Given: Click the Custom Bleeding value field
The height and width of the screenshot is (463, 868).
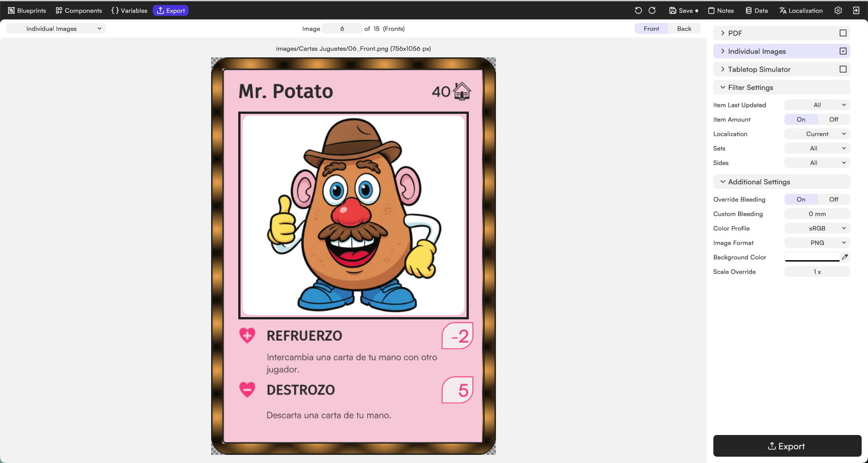Looking at the screenshot, I should (817, 214).
